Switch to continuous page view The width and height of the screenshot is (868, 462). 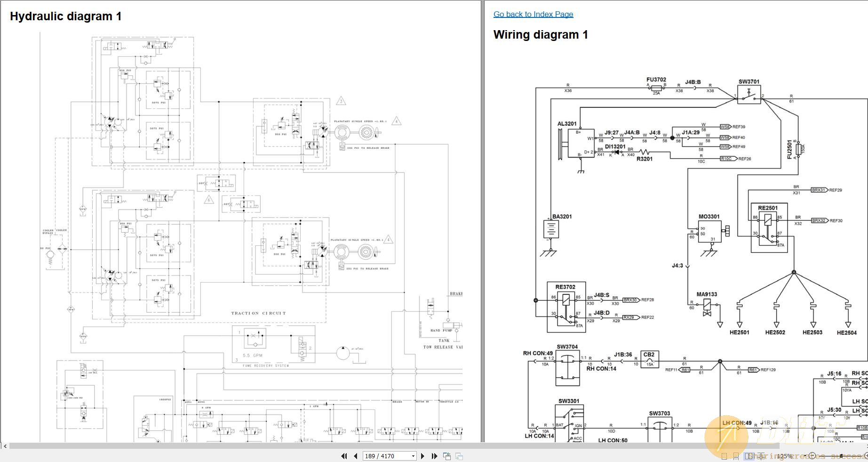[x=736, y=456]
